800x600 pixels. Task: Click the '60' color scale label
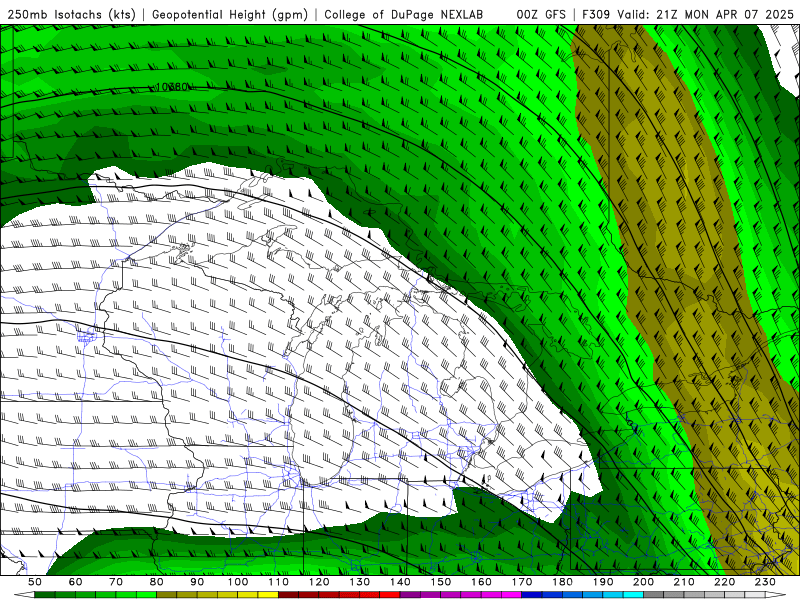76,582
